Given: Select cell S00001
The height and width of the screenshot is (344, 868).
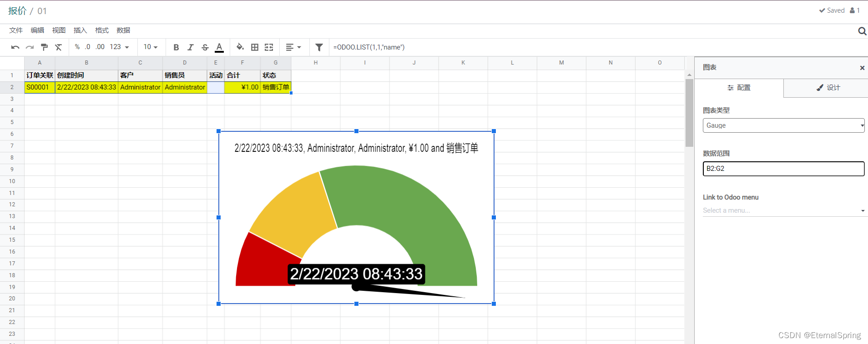Looking at the screenshot, I should point(40,87).
